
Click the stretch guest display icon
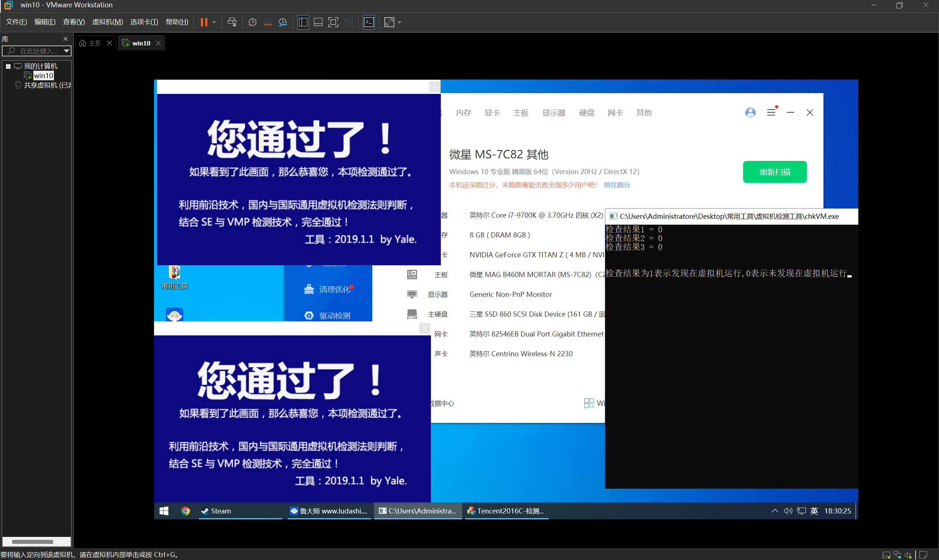coord(389,22)
